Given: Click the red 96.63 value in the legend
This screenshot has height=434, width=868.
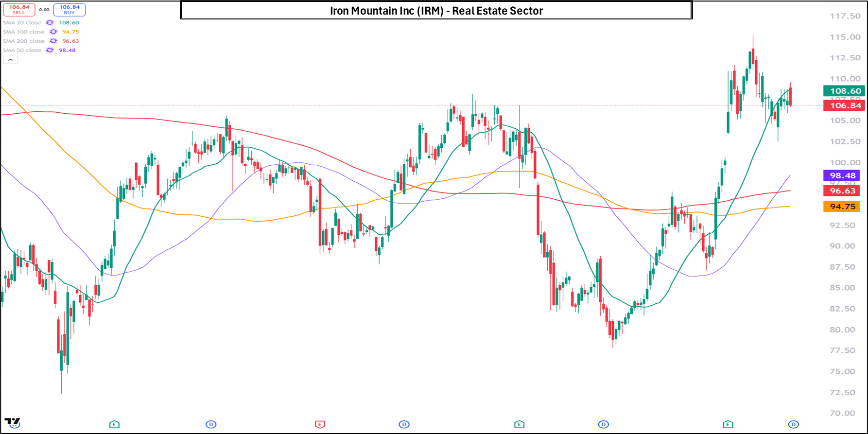Looking at the screenshot, I should pos(70,41).
